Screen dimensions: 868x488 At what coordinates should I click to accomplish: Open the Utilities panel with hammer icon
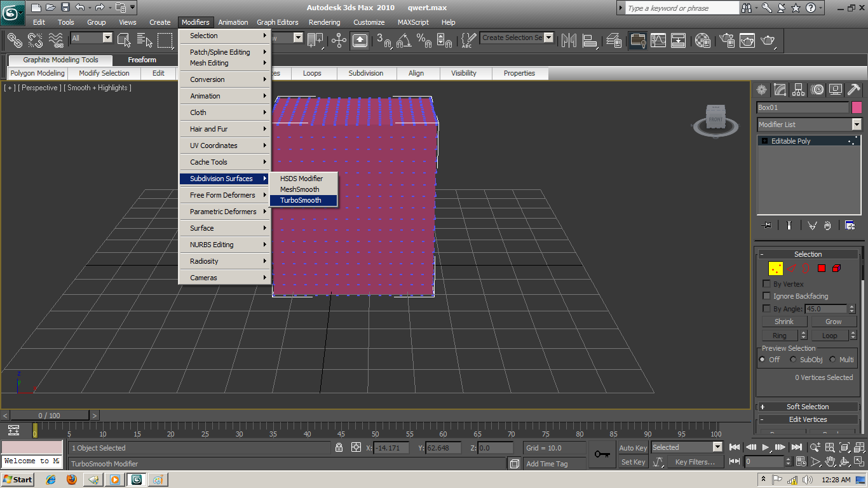click(853, 90)
